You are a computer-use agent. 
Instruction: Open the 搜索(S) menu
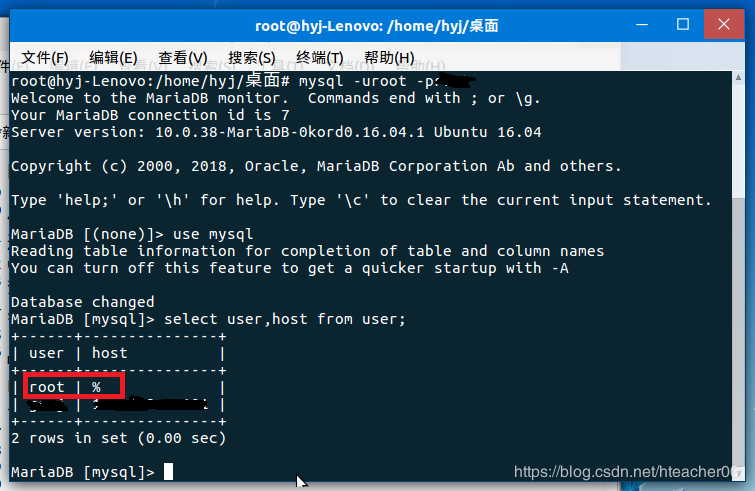[x=251, y=57]
